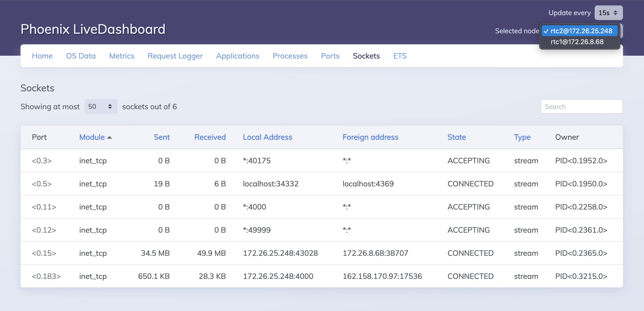Sort by Module column header
Viewport: 644px width, 311px height.
pyautogui.click(x=92, y=137)
